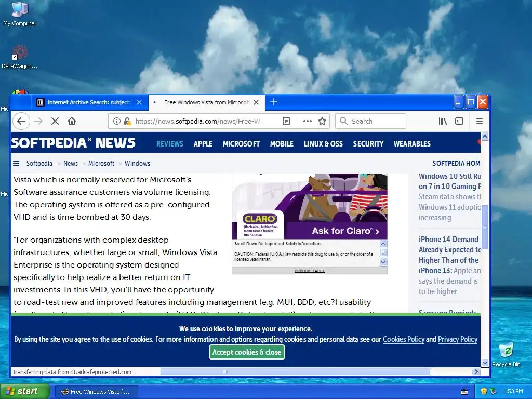Click Ask for Claro ad banner
Viewport: 532px width, 399px height.
(x=310, y=206)
